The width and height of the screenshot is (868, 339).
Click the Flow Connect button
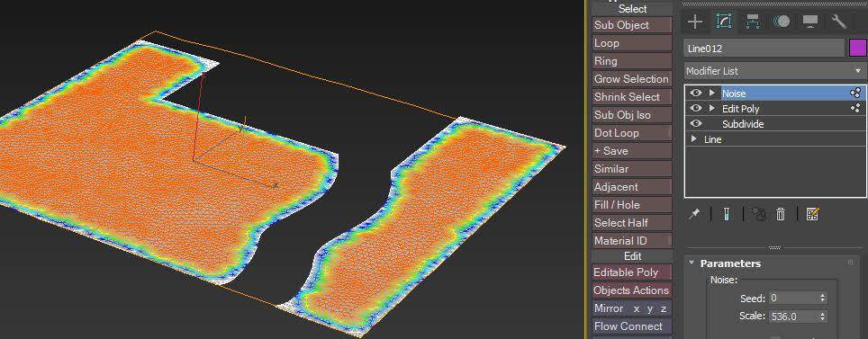pyautogui.click(x=632, y=326)
